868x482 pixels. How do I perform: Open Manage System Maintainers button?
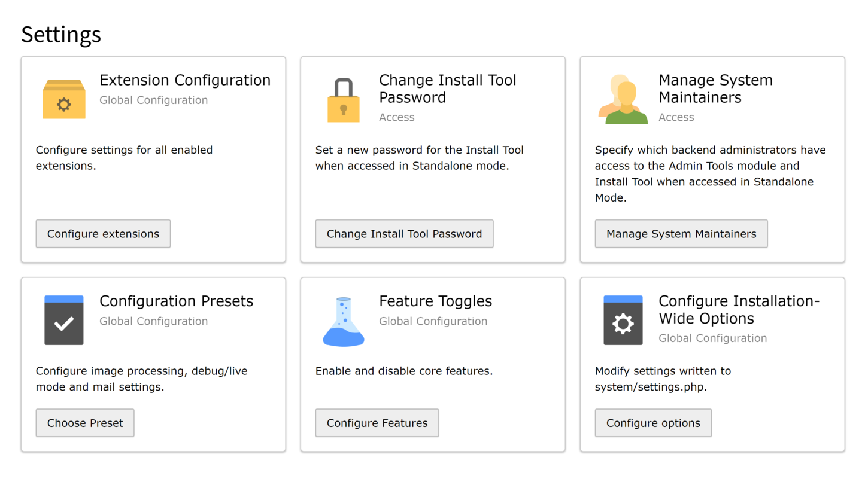(681, 234)
